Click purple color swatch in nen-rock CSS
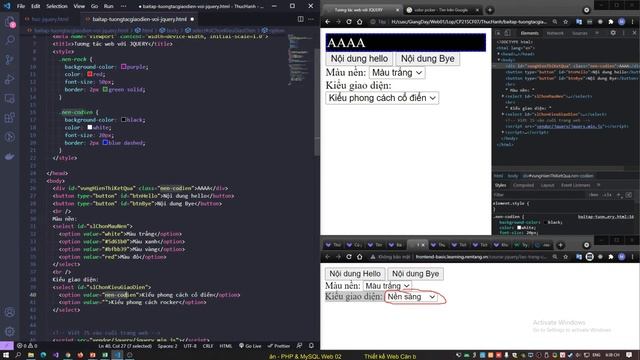The width and height of the screenshot is (640, 360). 123,67
